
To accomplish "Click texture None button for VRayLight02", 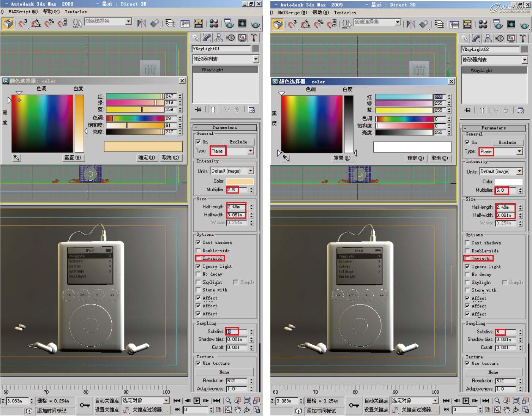I will [x=493, y=372].
